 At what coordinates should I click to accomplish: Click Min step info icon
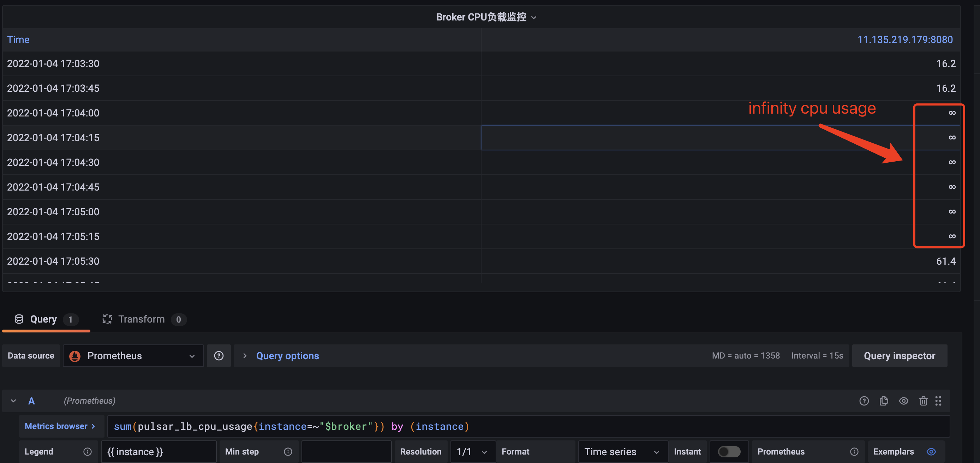click(288, 452)
